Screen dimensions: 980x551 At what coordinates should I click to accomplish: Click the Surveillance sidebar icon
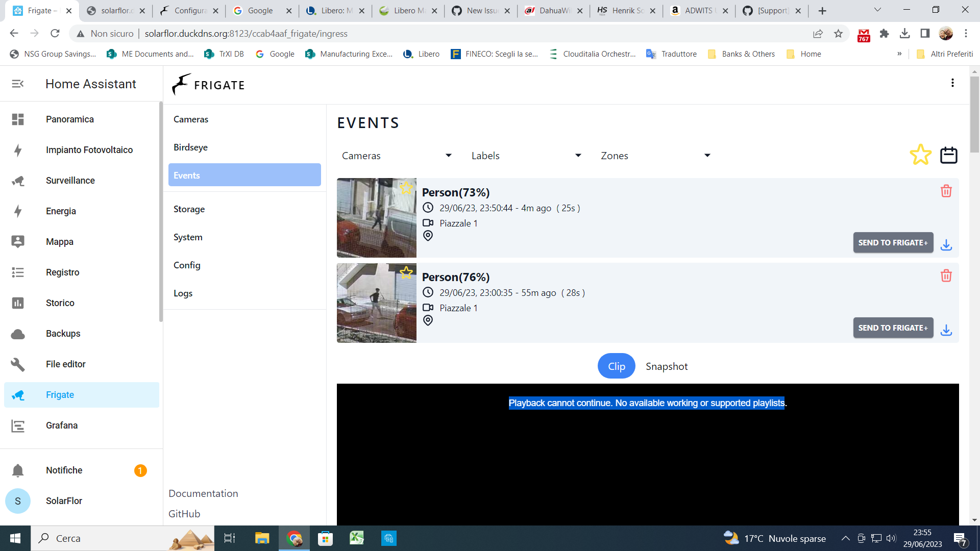(18, 181)
